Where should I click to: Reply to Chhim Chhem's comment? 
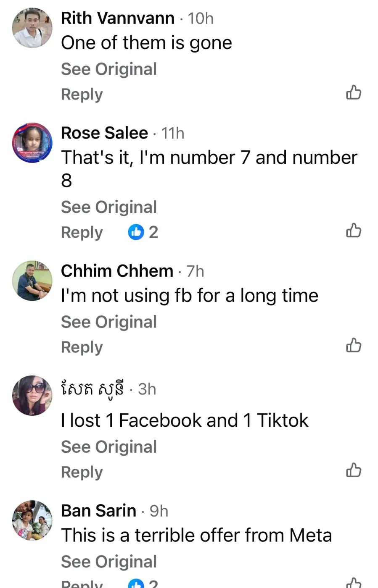[x=82, y=347]
